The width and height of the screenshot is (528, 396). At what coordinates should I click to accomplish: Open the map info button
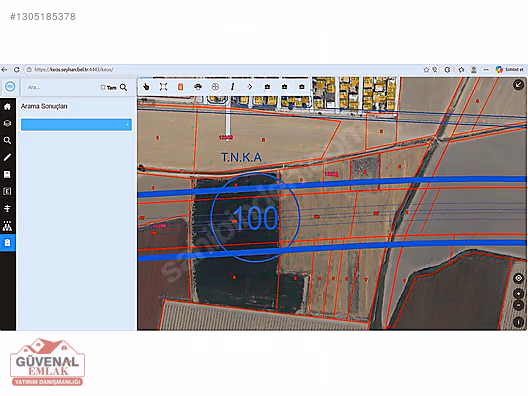[519, 322]
